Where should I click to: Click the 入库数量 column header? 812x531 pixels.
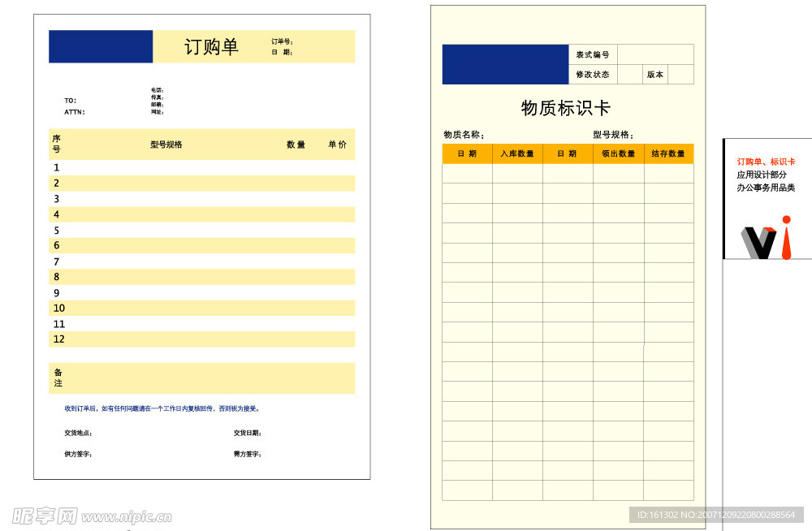pyautogui.click(x=517, y=154)
